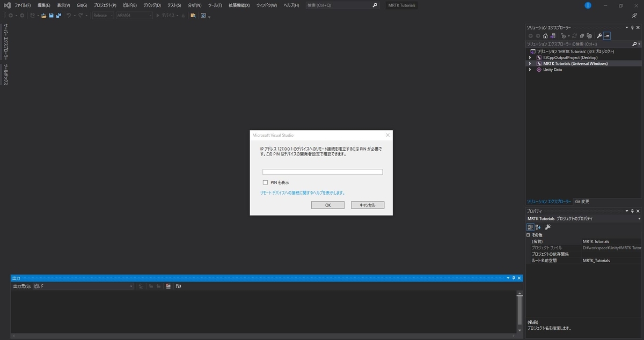Open the 編集(E) menu
The height and width of the screenshot is (340, 644).
pos(43,5)
